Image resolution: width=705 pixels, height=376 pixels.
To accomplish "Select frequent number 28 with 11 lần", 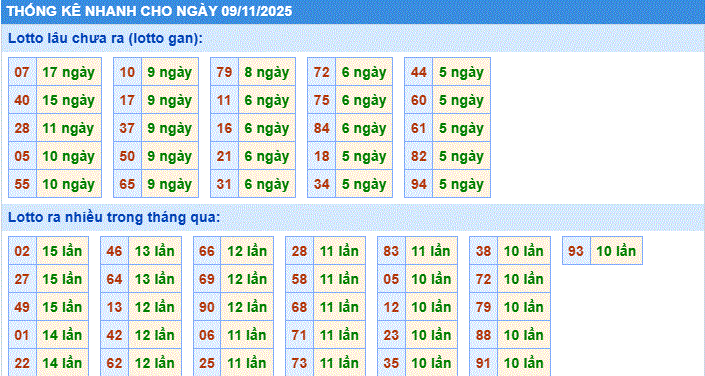I will click(299, 251).
